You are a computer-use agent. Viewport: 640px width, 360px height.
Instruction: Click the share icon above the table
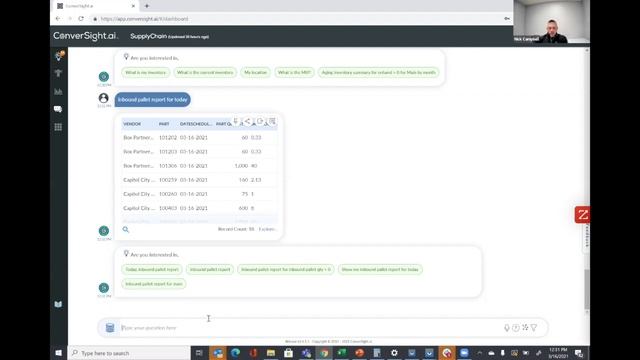pos(248,121)
